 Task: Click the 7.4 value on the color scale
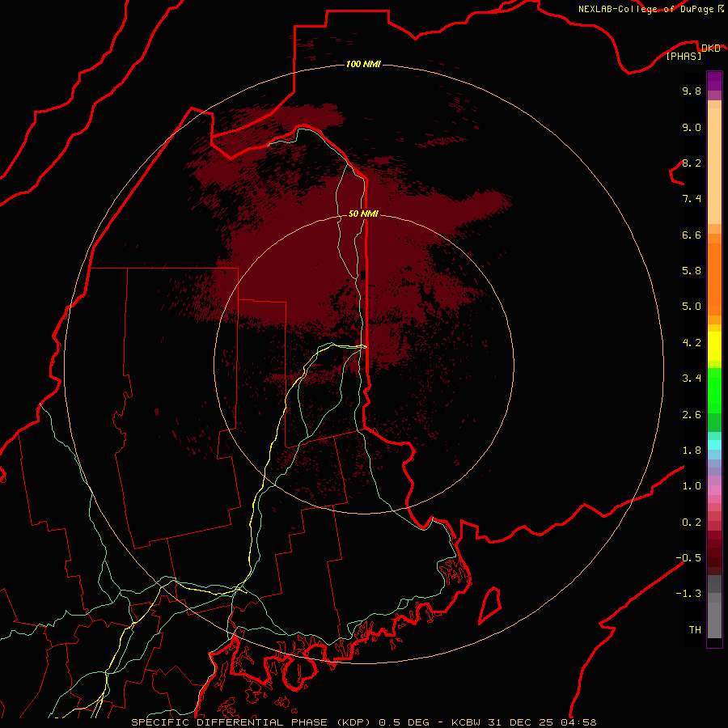point(692,199)
